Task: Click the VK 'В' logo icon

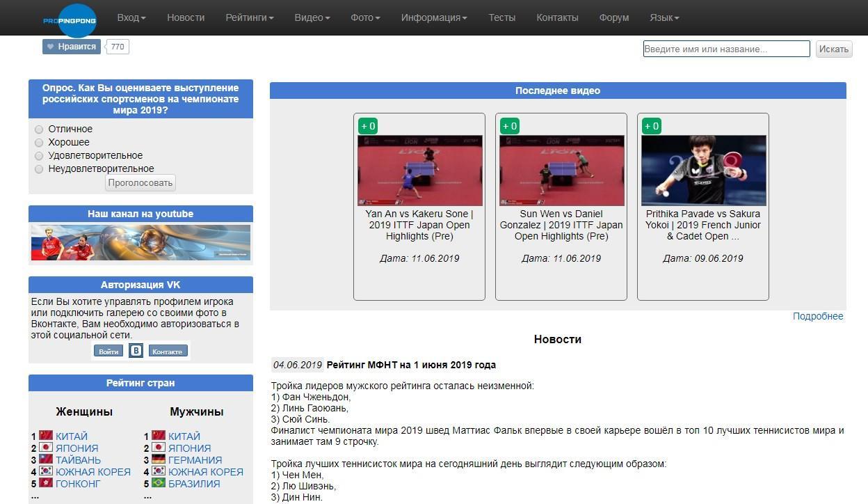Action: click(136, 351)
